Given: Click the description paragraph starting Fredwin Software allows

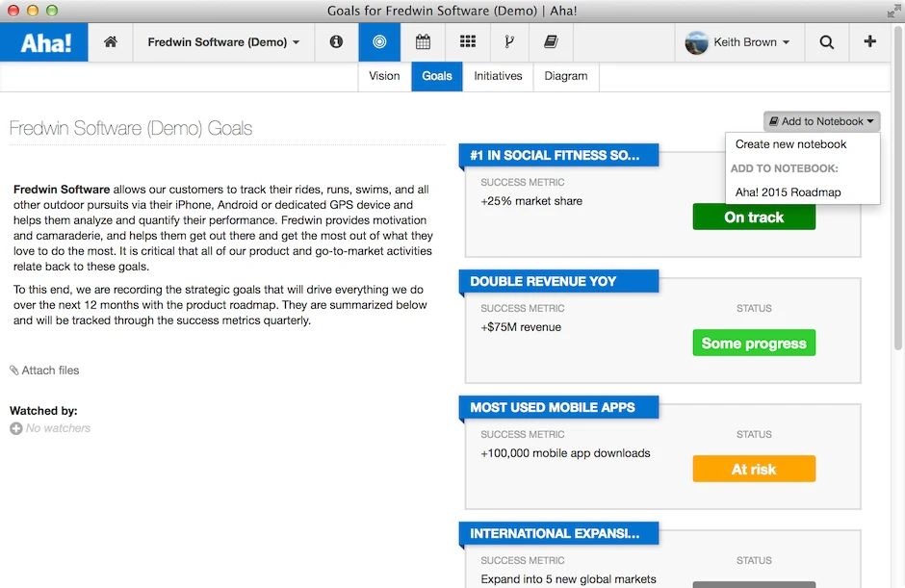Looking at the screenshot, I should 223,228.
